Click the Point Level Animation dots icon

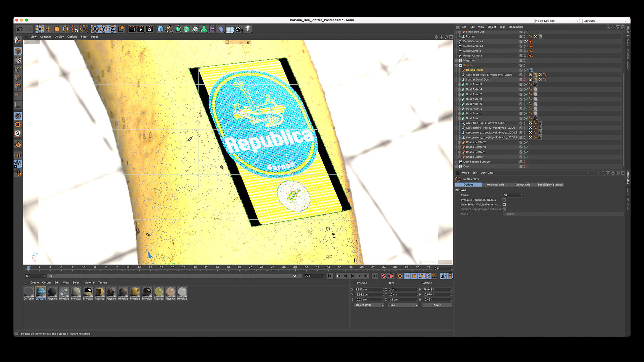click(434, 276)
